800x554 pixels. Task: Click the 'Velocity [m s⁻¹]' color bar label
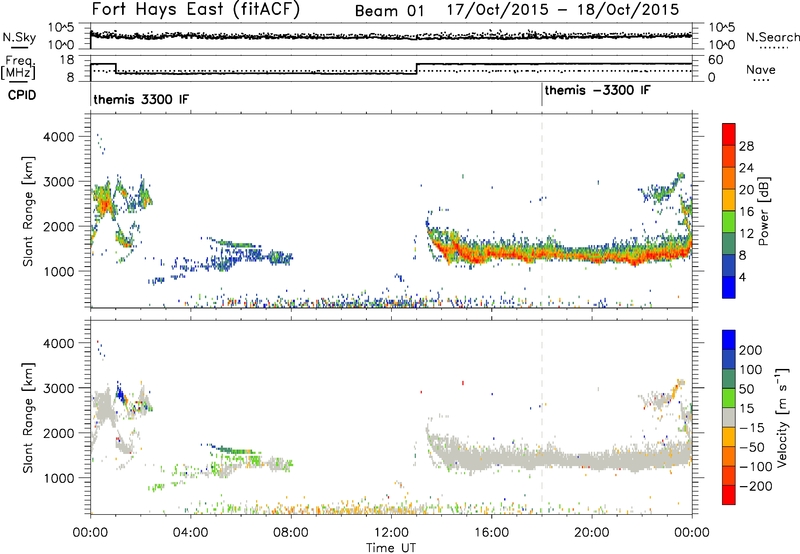click(782, 417)
